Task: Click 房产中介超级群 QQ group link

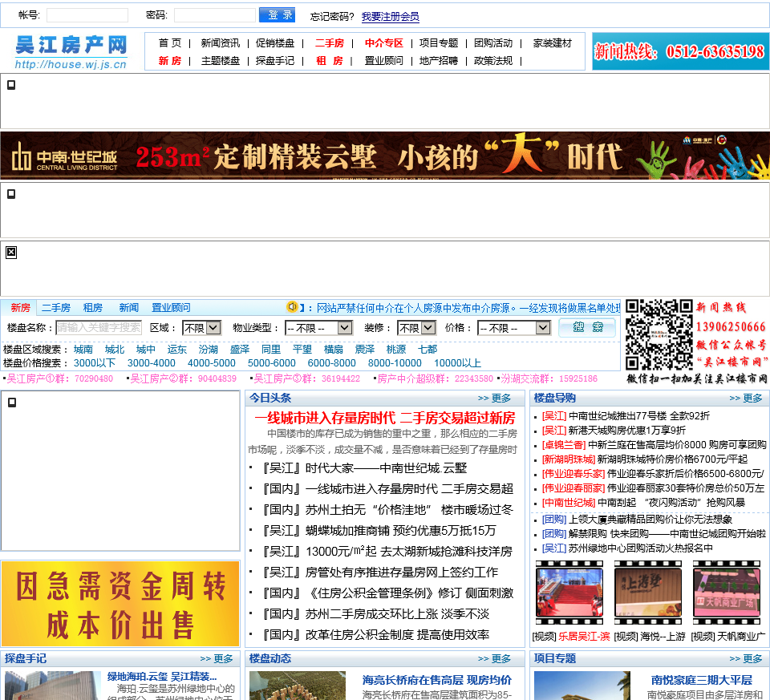Action: click(435, 379)
